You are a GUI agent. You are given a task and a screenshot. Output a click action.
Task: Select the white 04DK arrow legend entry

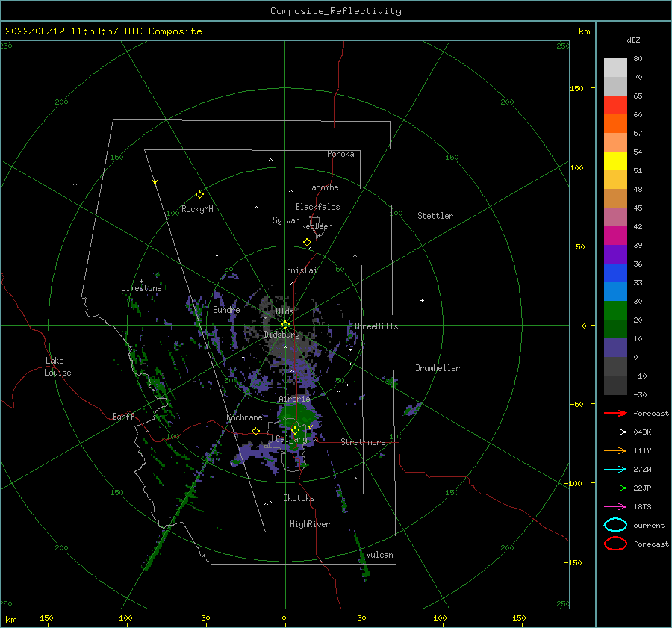615,432
